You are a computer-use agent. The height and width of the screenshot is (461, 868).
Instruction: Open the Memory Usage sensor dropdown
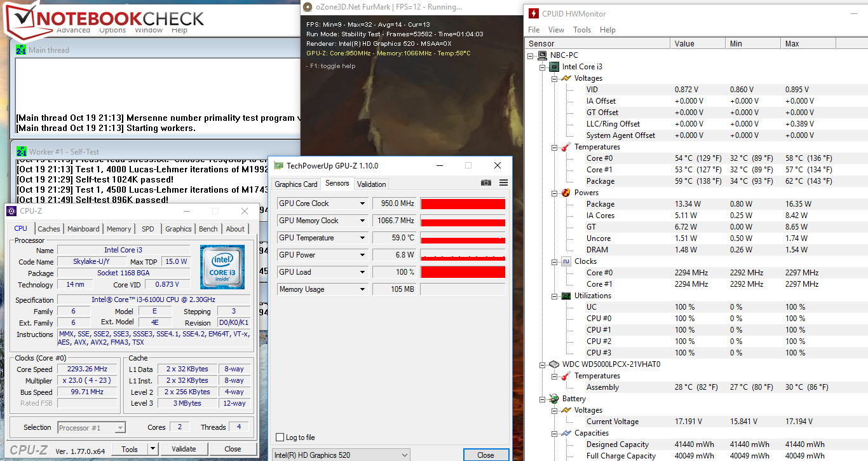[x=363, y=289]
